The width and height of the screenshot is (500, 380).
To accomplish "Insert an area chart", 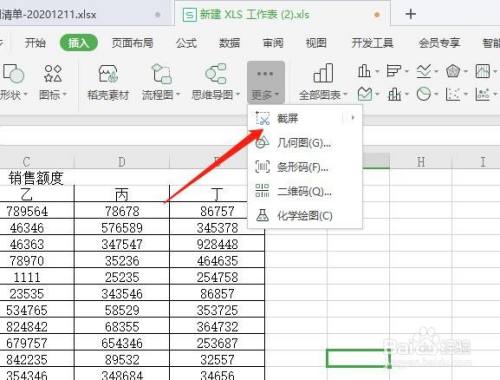I will 364,94.
